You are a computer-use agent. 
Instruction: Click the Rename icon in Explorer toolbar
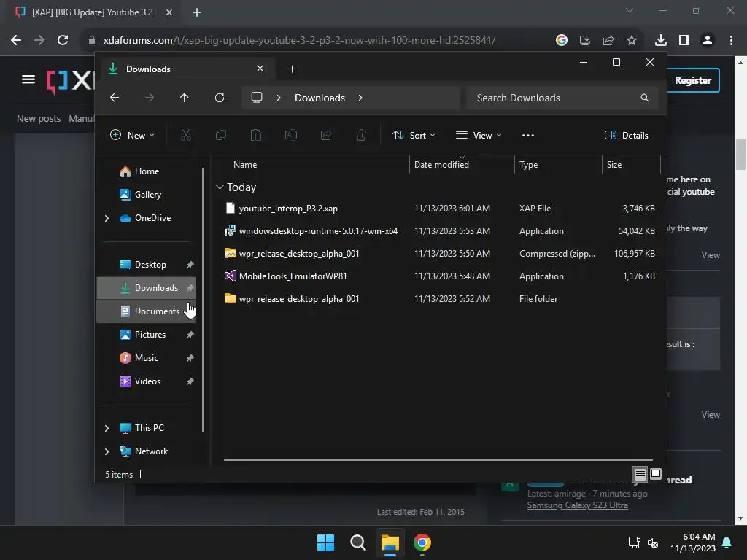point(291,135)
